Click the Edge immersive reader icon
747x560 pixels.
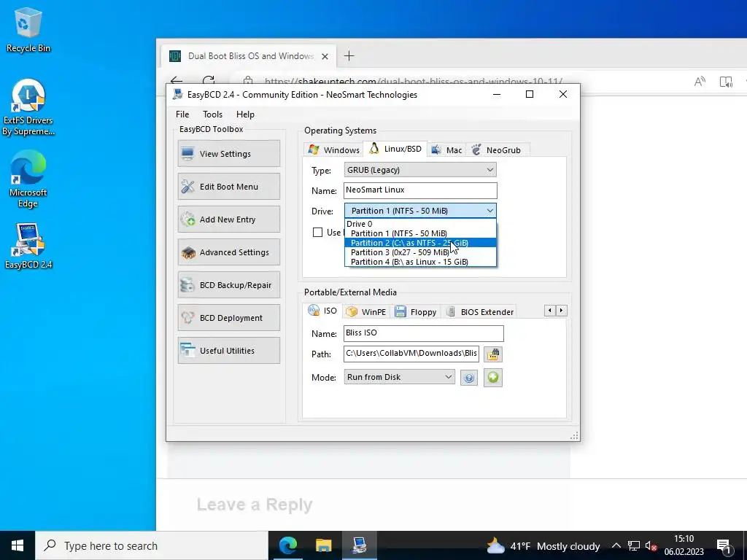[726, 82]
